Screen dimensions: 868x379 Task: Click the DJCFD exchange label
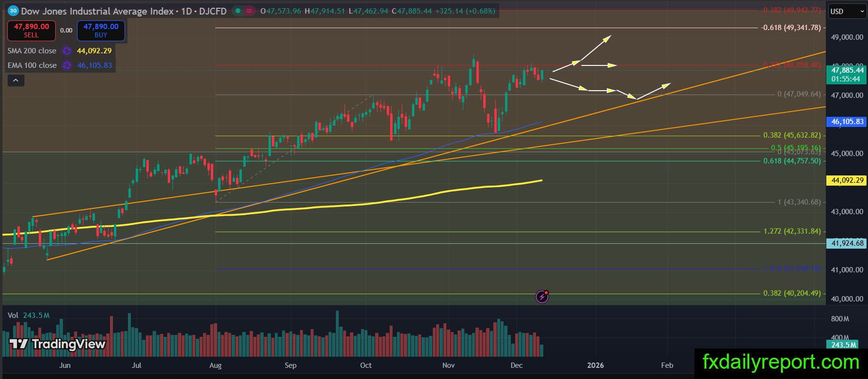pyautogui.click(x=212, y=11)
